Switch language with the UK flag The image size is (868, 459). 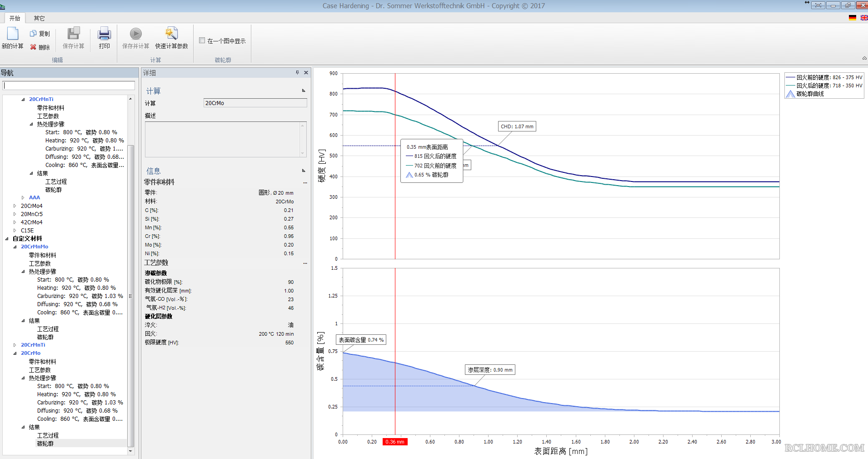click(x=864, y=18)
